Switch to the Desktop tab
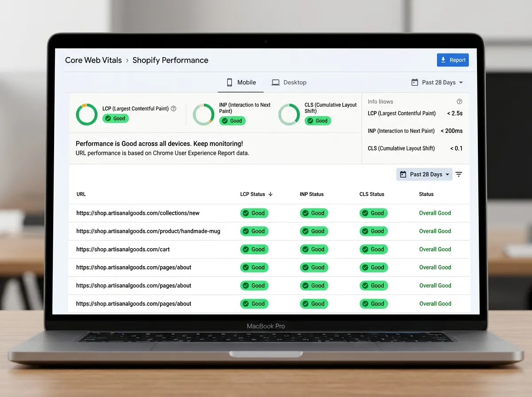The image size is (532, 397). pyautogui.click(x=289, y=82)
